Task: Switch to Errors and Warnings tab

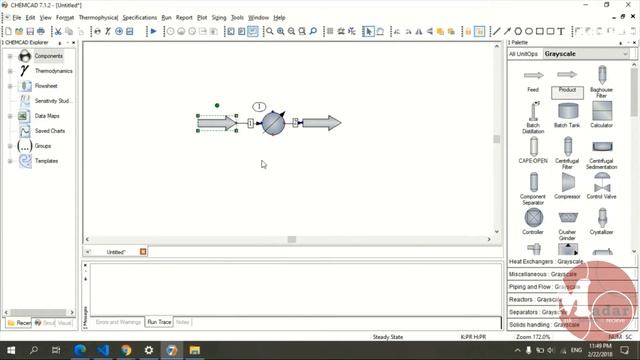Action: point(118,322)
